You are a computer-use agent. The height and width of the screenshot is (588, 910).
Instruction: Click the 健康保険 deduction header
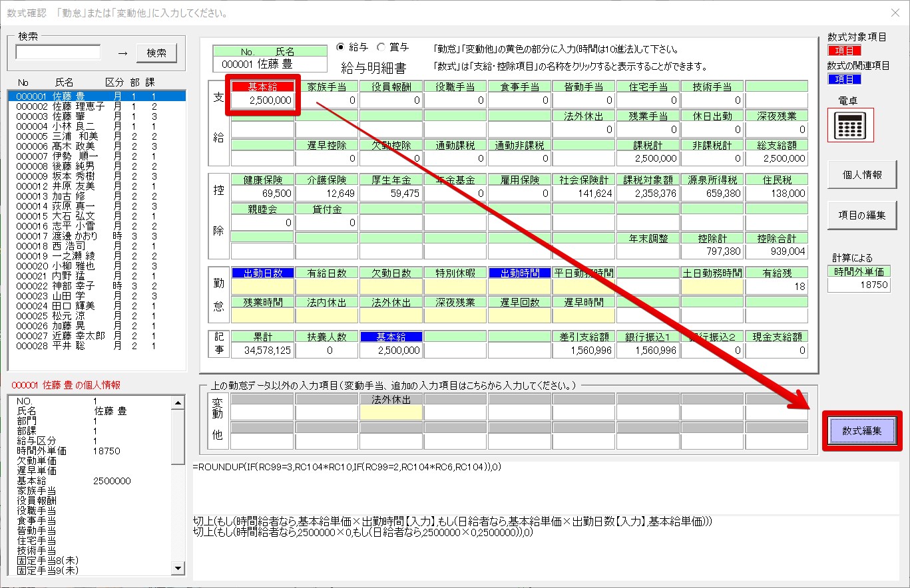point(262,180)
